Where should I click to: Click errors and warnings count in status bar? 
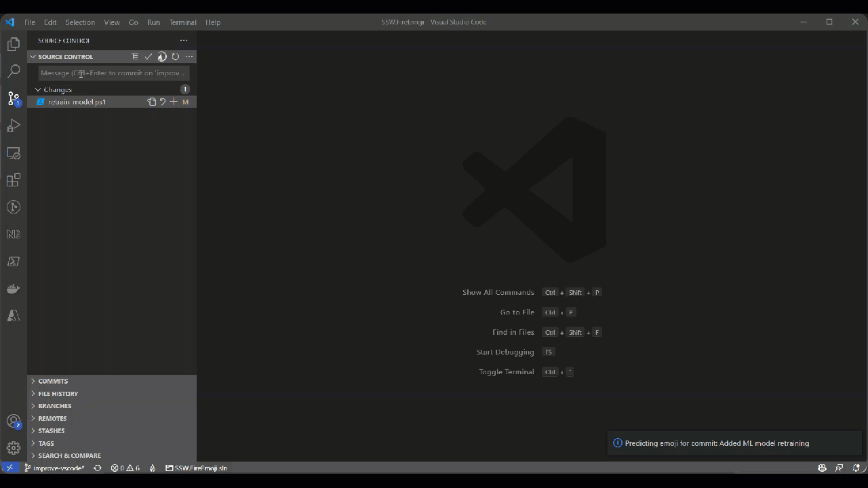pos(125,468)
